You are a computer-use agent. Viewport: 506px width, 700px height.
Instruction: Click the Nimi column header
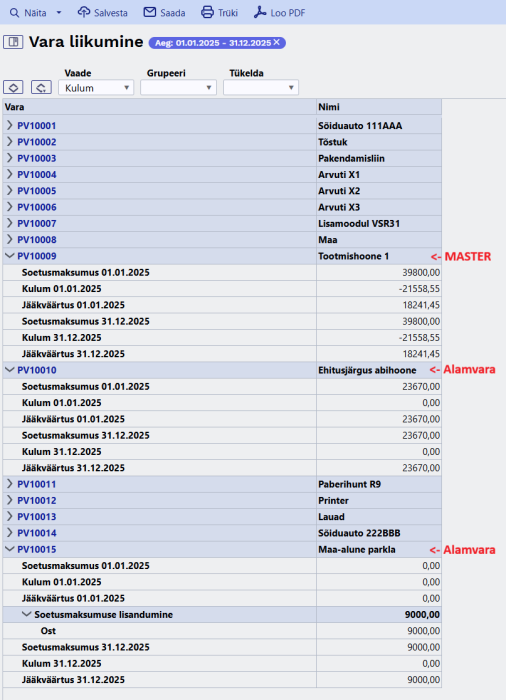tap(329, 107)
